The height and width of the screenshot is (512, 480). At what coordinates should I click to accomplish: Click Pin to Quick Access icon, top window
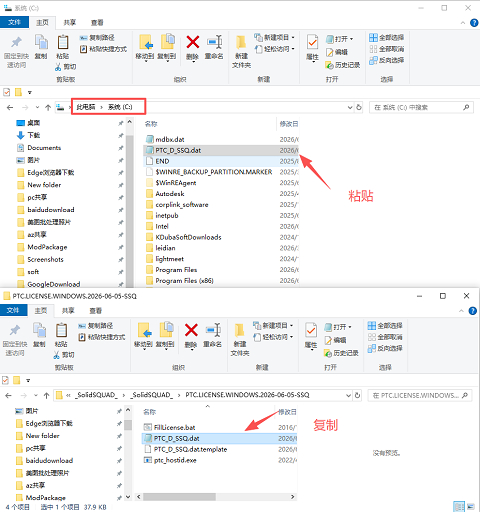point(16,42)
